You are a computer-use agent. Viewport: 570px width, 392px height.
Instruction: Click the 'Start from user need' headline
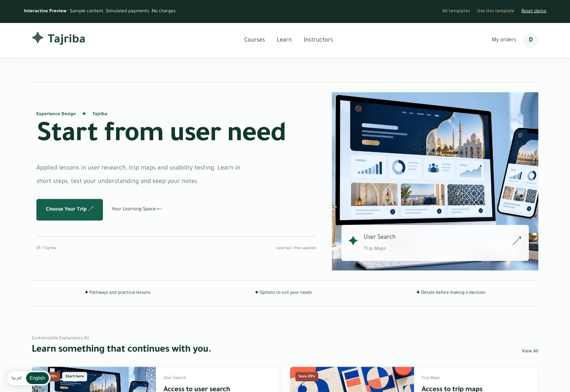click(x=161, y=132)
